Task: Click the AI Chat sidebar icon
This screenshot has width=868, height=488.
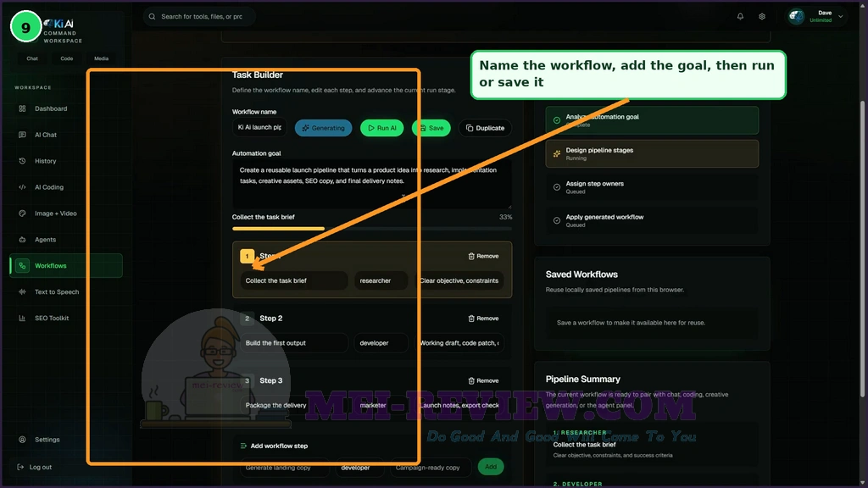Action: (x=22, y=135)
